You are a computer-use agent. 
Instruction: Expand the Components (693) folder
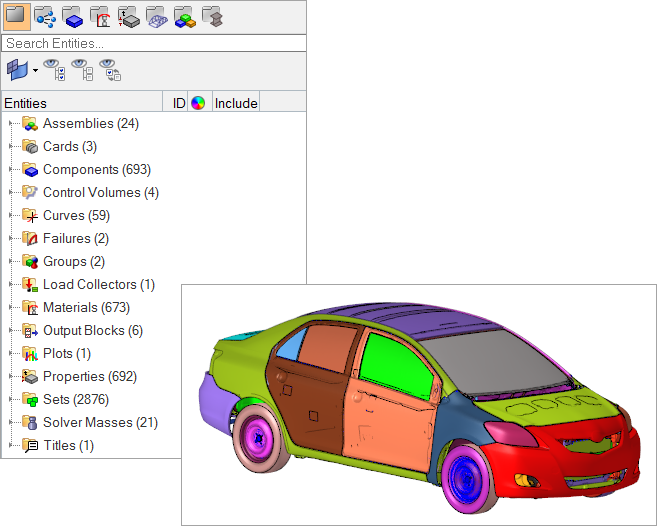tap(10, 170)
